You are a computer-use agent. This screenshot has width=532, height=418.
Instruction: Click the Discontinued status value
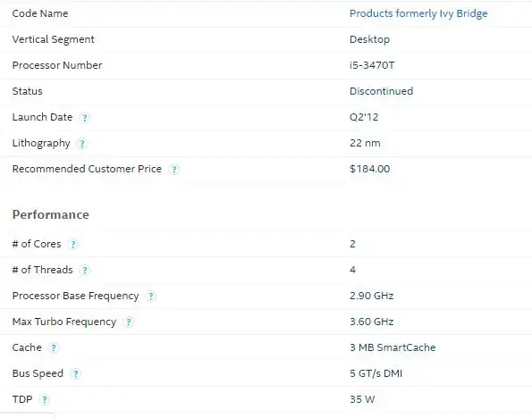[381, 91]
